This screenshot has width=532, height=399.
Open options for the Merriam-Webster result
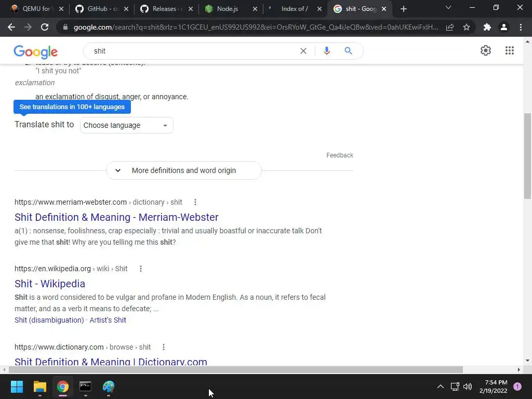click(195, 202)
